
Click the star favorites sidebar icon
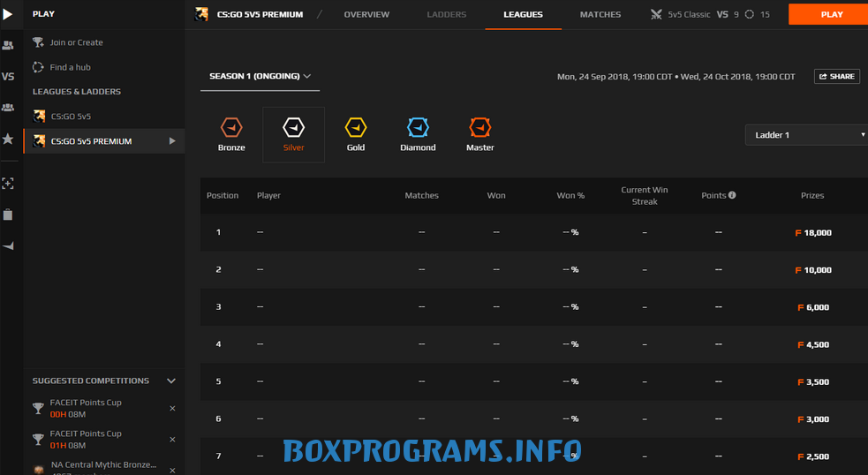coord(8,139)
